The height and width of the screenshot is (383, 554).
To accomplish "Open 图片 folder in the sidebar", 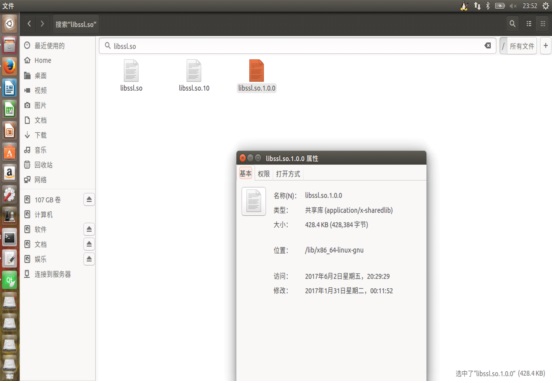I will point(40,105).
